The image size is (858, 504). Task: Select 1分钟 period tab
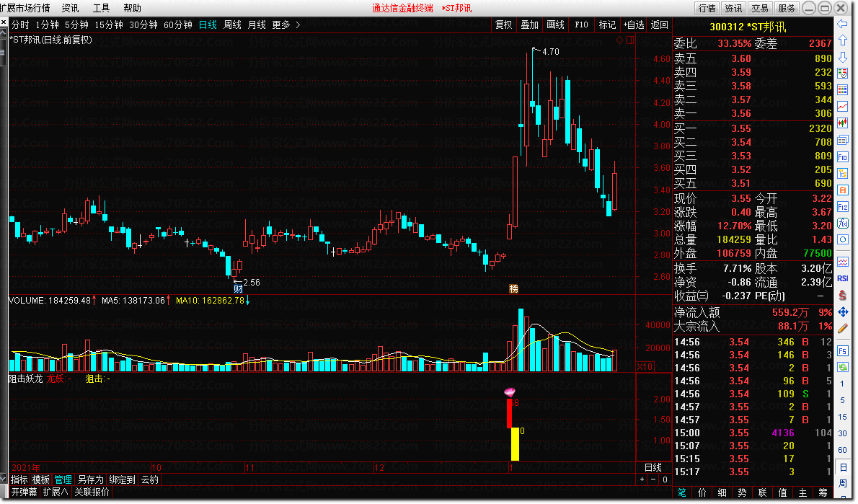coord(47,25)
